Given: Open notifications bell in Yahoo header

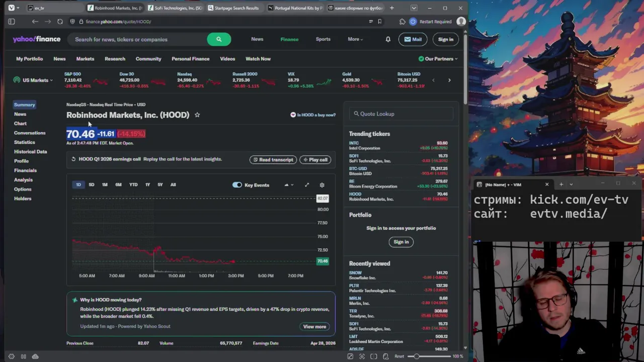Looking at the screenshot, I should [x=388, y=39].
